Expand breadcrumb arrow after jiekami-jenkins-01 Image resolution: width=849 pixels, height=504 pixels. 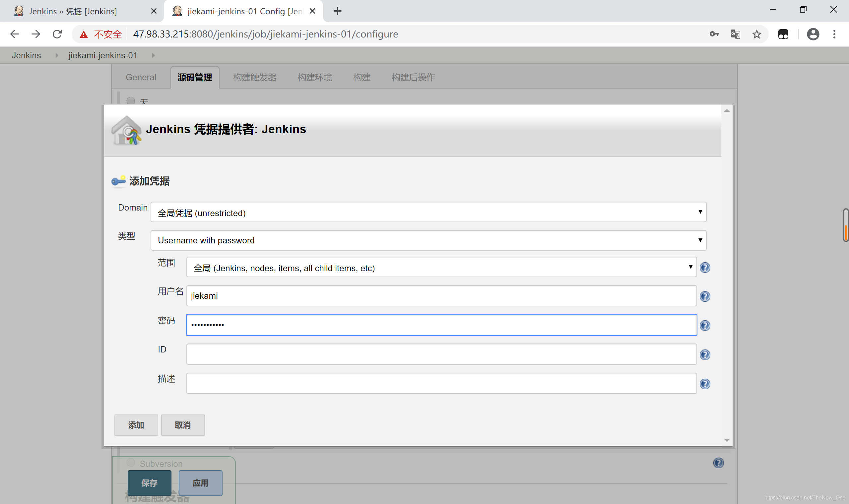click(153, 55)
